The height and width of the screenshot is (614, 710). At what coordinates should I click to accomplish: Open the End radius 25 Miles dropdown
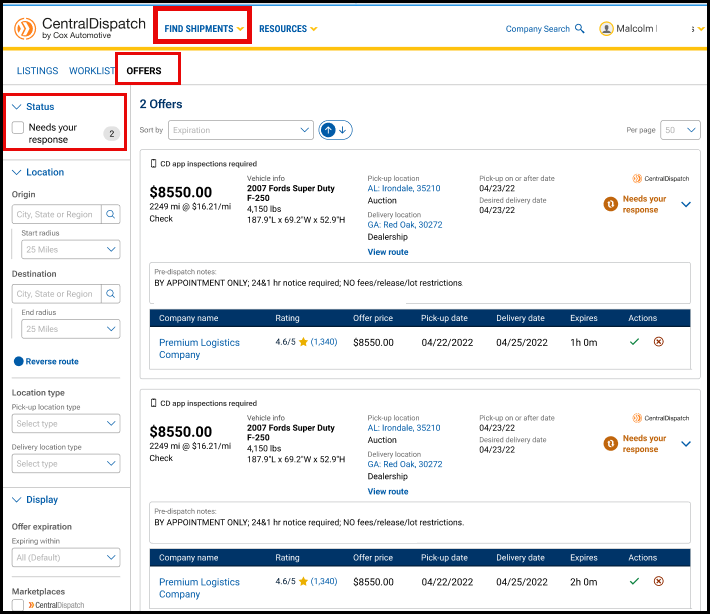[71, 329]
